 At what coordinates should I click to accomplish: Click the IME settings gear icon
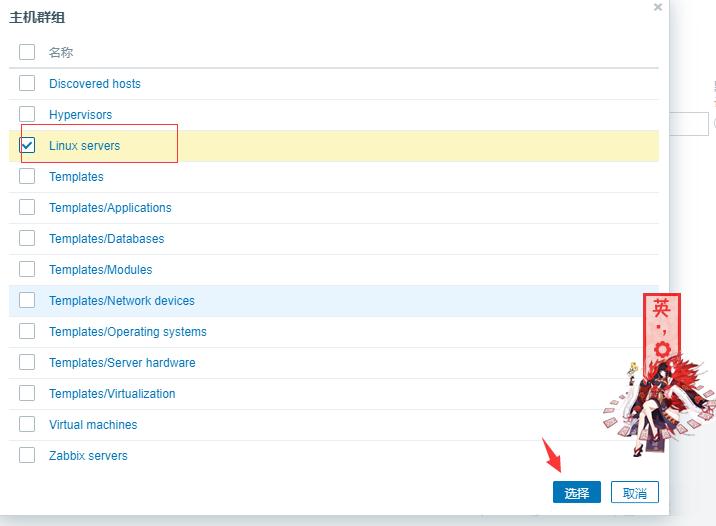(662, 349)
